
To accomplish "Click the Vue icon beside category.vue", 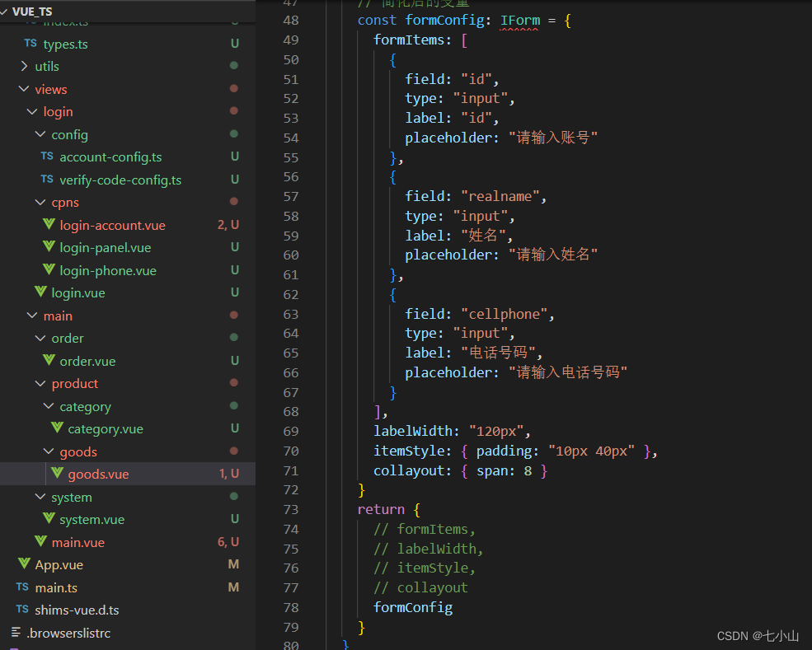I will coord(57,428).
